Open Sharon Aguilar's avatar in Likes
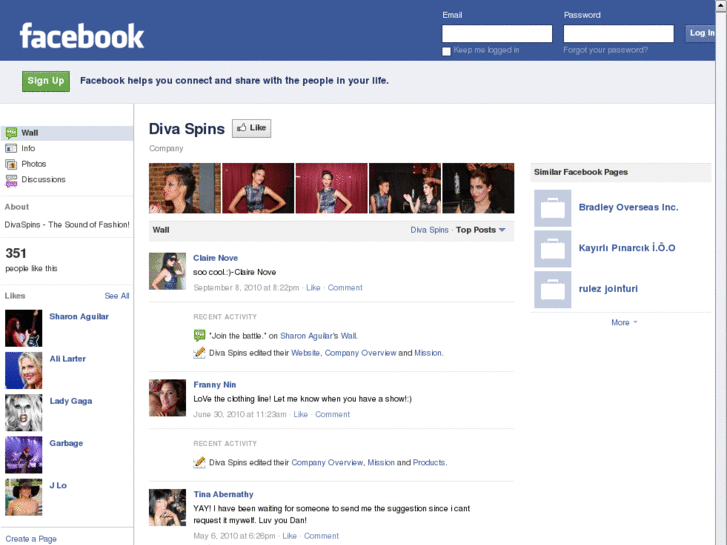Viewport: 727px width, 545px height. [24, 328]
